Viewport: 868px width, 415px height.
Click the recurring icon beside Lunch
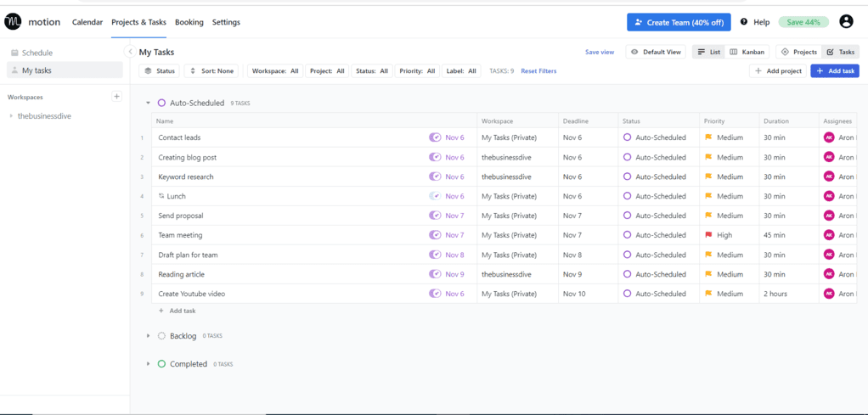coord(161,196)
